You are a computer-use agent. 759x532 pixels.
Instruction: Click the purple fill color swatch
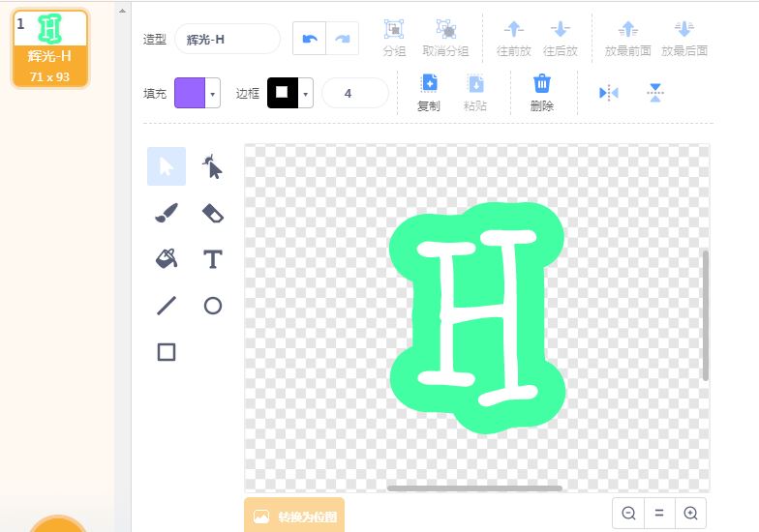190,93
